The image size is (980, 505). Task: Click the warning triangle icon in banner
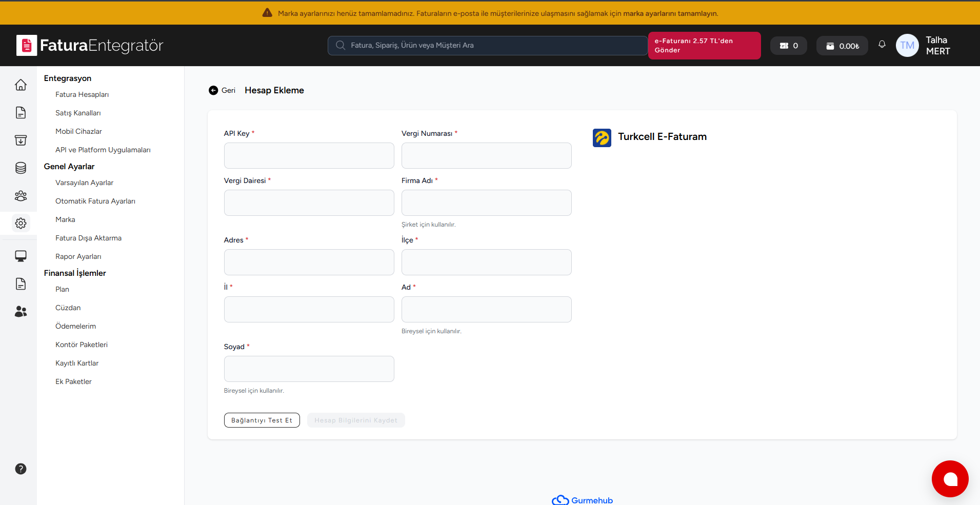coord(267,13)
